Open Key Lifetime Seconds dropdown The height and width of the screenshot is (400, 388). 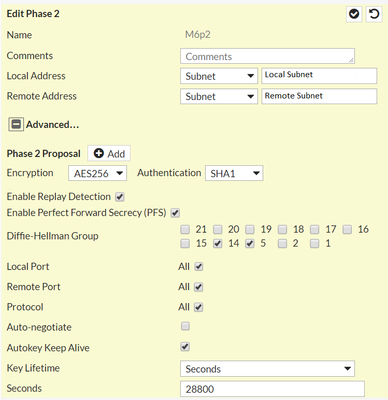click(x=267, y=369)
